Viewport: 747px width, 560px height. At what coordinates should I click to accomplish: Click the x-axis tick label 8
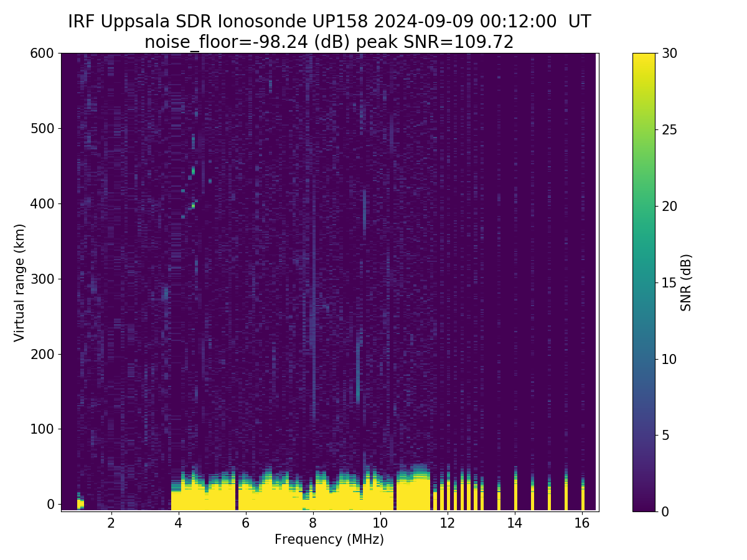click(x=312, y=523)
